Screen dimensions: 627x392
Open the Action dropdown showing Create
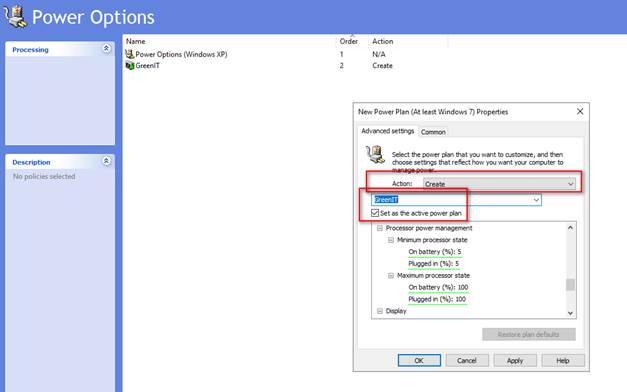point(499,184)
